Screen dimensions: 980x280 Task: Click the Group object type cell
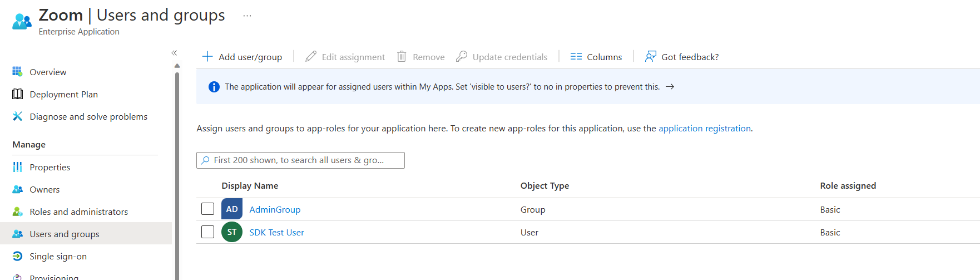click(533, 209)
